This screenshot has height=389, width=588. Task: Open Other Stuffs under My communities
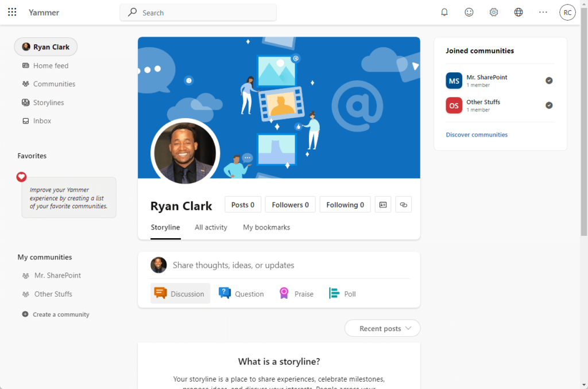[x=53, y=294]
